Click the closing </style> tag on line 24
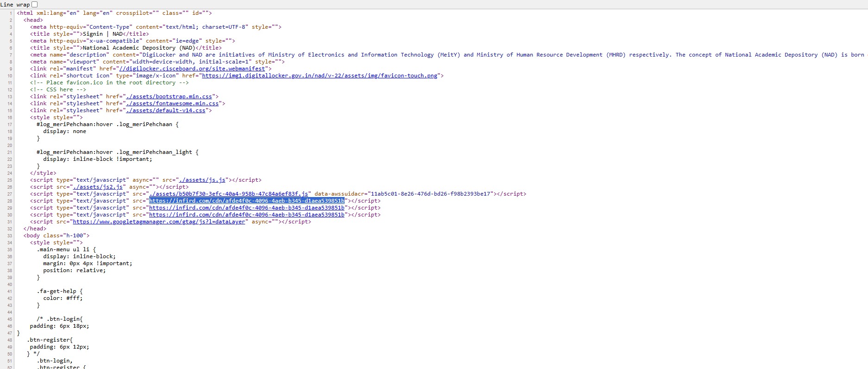 tap(43, 173)
